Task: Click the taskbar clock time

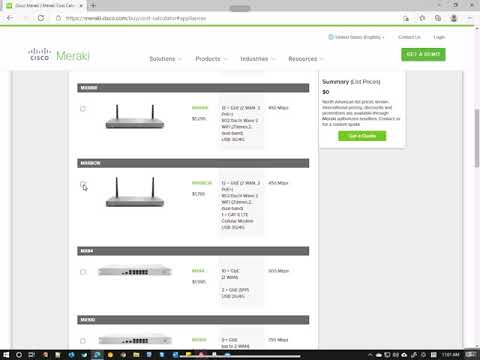Action: coord(450,354)
